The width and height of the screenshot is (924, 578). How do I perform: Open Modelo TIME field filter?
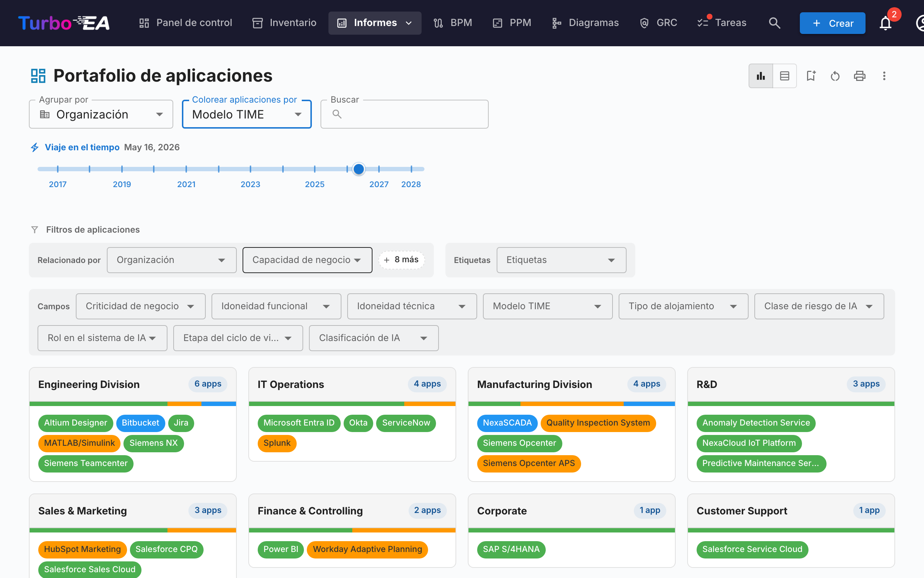(548, 306)
